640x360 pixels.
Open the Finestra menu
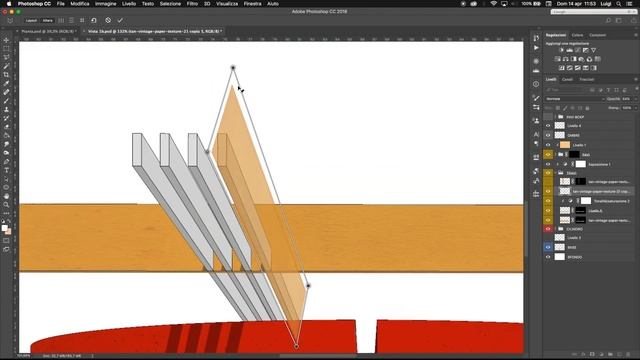click(x=252, y=4)
